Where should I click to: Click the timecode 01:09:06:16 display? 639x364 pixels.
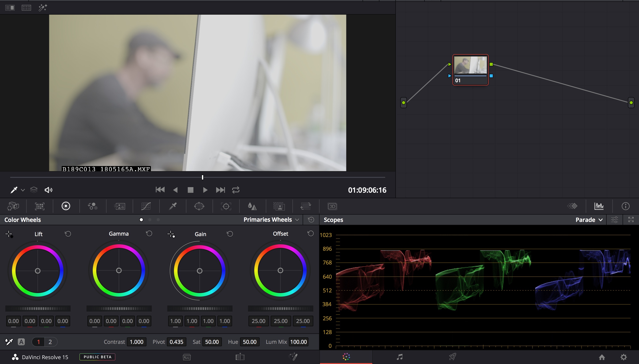coord(367,190)
